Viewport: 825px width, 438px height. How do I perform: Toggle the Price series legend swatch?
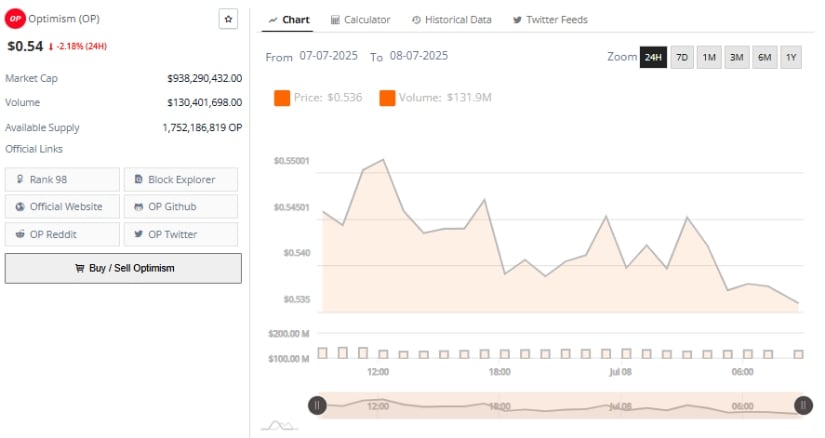point(282,98)
